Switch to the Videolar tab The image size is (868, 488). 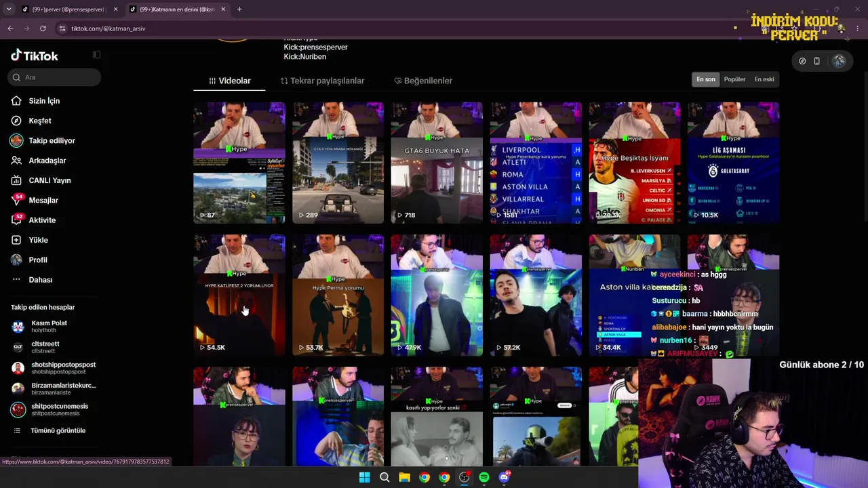pyautogui.click(x=230, y=81)
